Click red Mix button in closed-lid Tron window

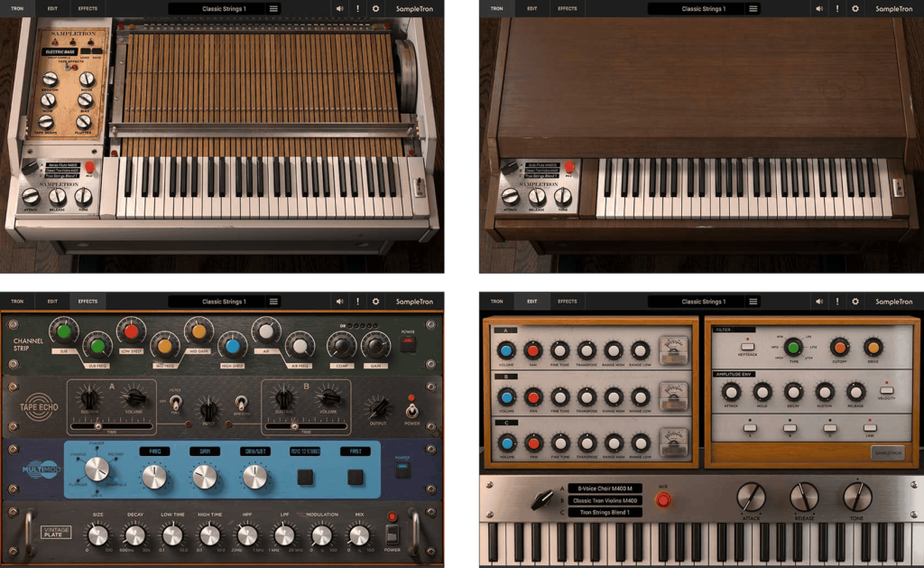(569, 167)
